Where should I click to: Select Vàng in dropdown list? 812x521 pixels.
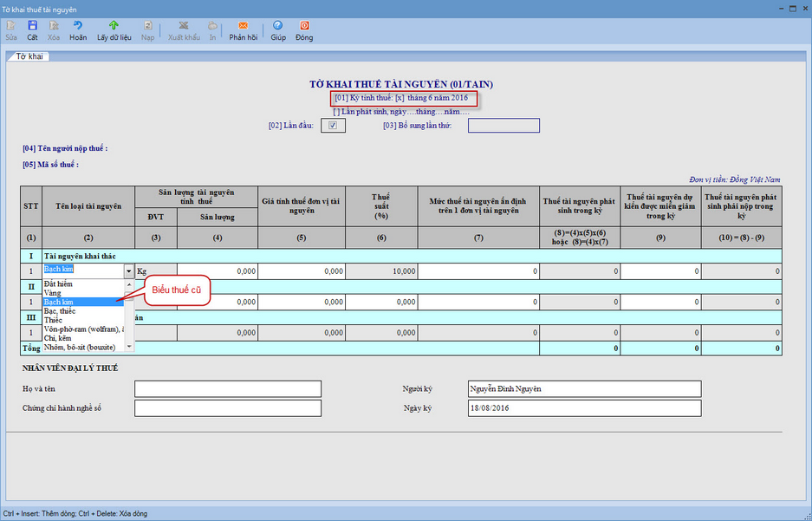84,293
